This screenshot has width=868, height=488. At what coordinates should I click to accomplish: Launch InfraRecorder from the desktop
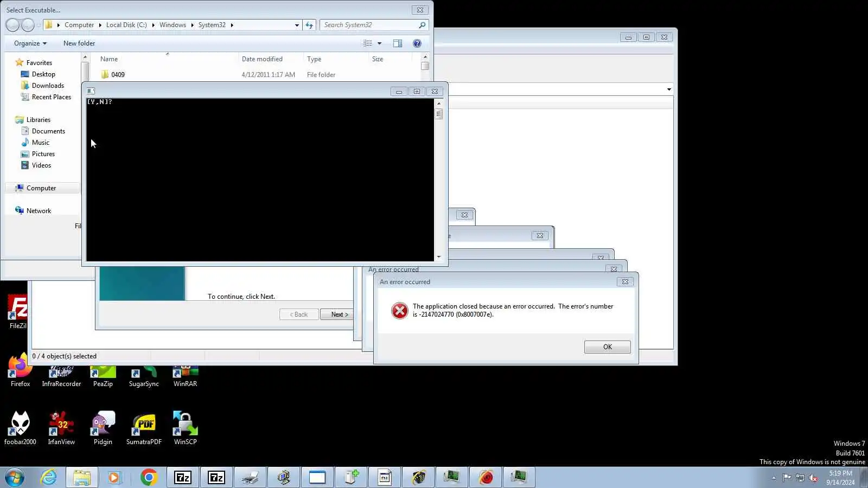[61, 375]
